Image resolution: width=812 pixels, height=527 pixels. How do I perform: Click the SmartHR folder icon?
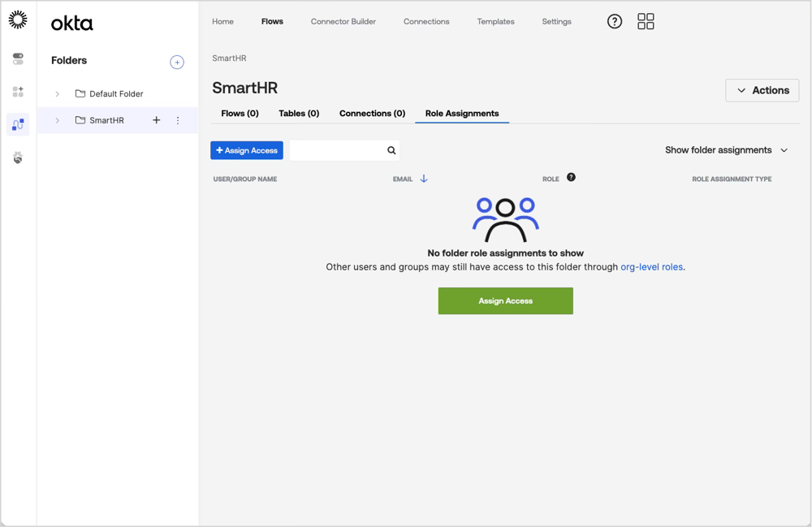coord(80,120)
